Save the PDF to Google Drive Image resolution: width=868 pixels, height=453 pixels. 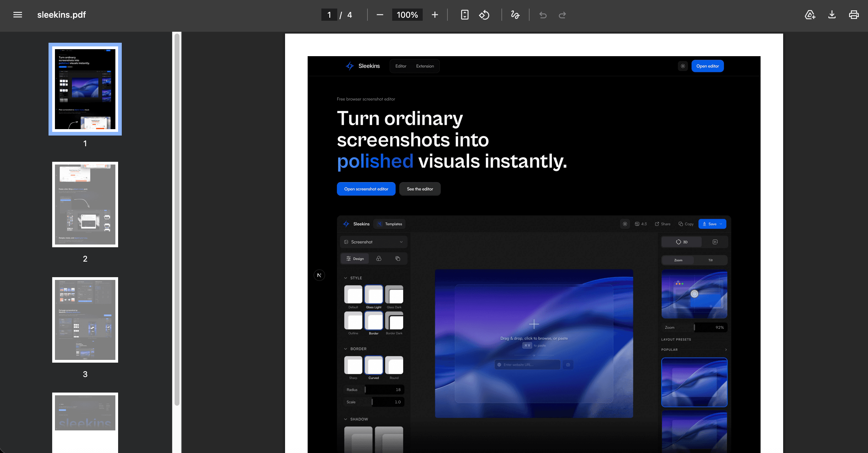point(810,15)
